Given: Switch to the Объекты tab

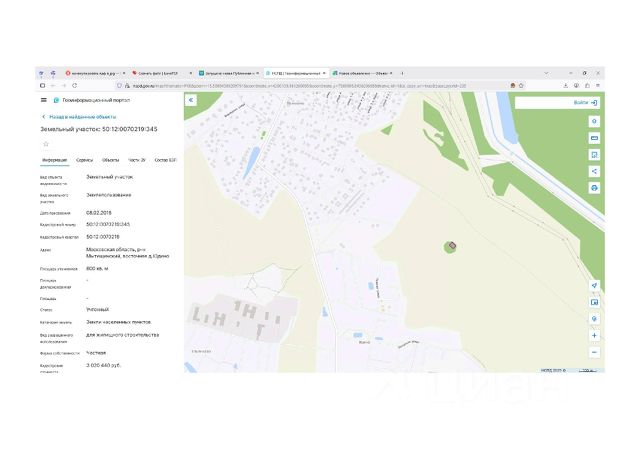Looking at the screenshot, I should click(110, 160).
